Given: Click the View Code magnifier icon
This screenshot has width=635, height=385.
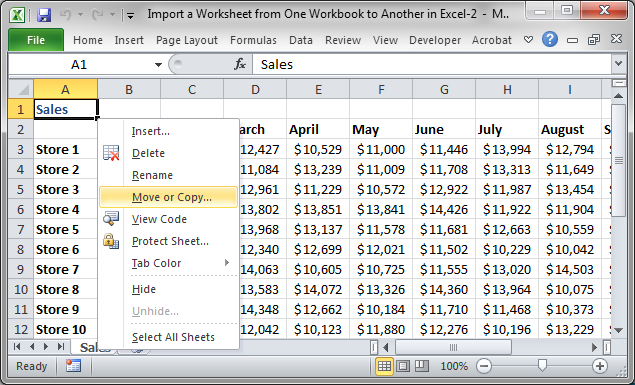Looking at the screenshot, I should click(x=111, y=219).
